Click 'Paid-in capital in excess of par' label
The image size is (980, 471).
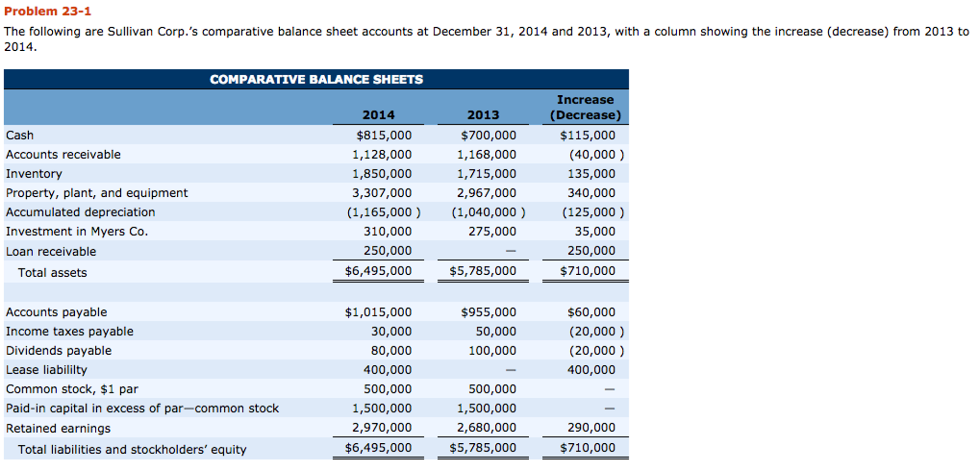pos(142,409)
